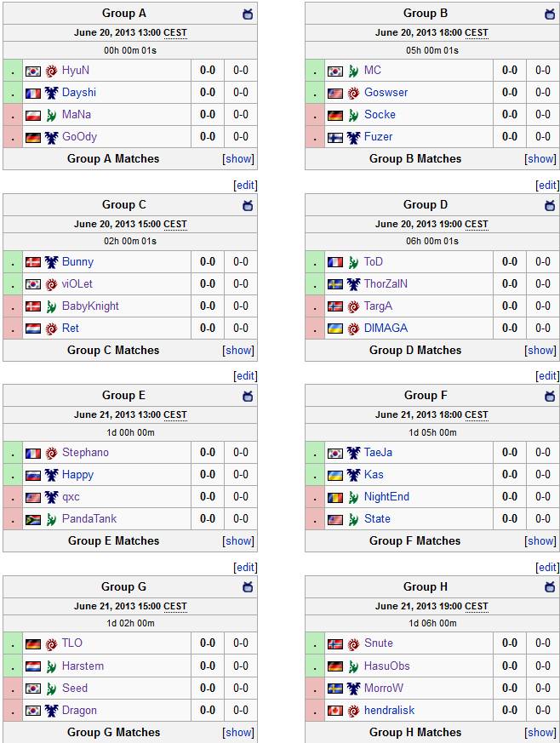Expand Group D Matches via show link
Image resolution: width=560 pixels, height=743 pixels.
(540, 351)
